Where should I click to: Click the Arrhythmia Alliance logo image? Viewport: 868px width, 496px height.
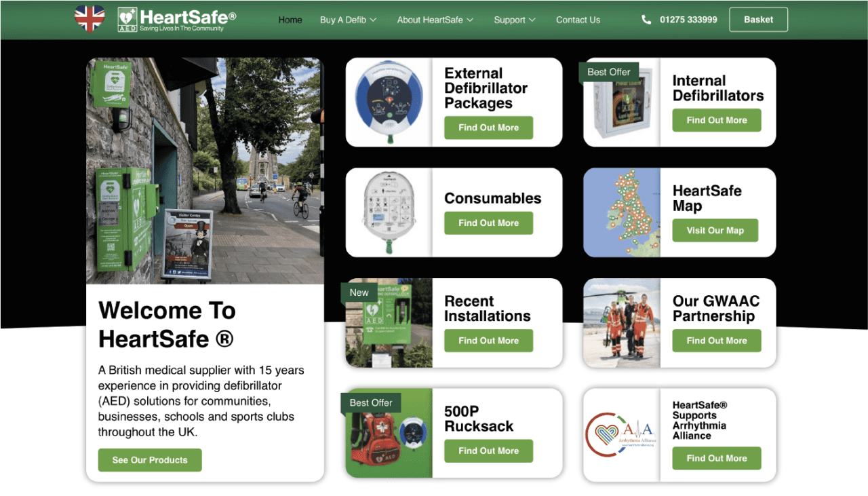(622, 434)
